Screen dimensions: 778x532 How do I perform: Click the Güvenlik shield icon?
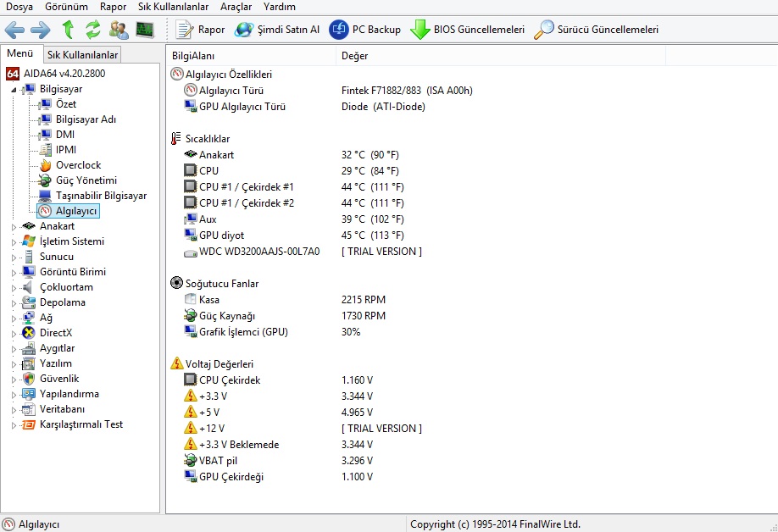pyautogui.click(x=29, y=379)
